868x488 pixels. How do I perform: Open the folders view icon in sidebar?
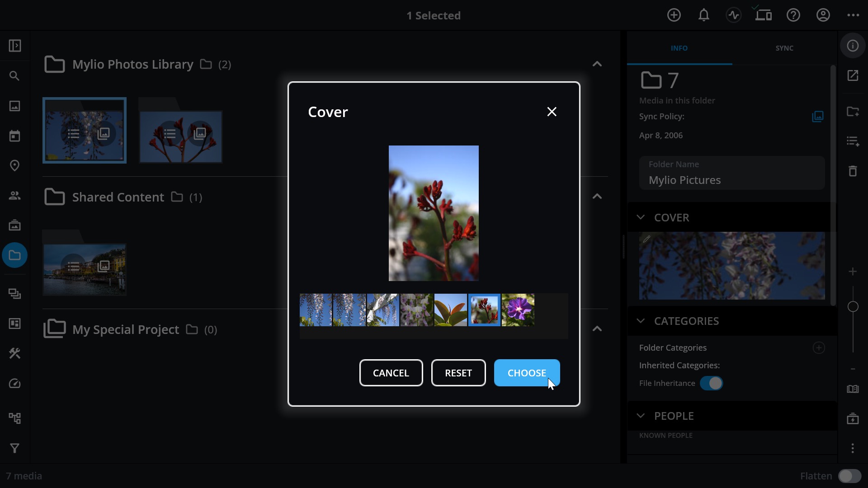coord(15,255)
